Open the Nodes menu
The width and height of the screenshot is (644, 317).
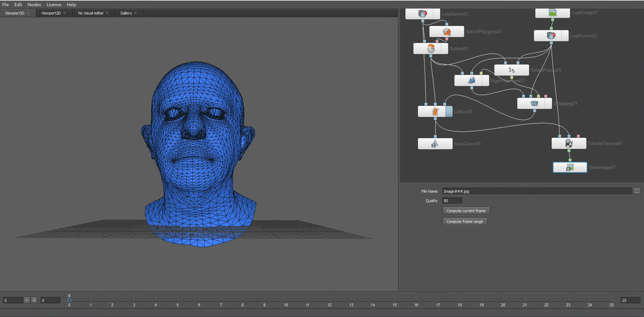click(34, 4)
